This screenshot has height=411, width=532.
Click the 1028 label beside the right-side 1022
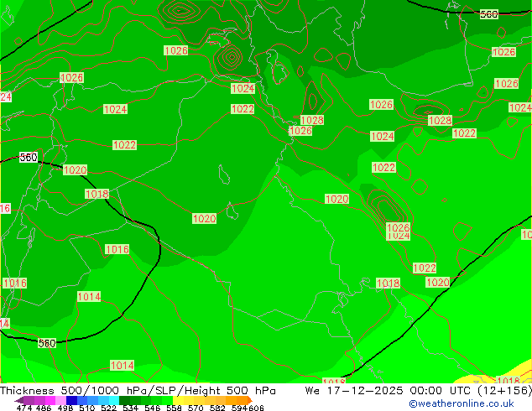440,121
